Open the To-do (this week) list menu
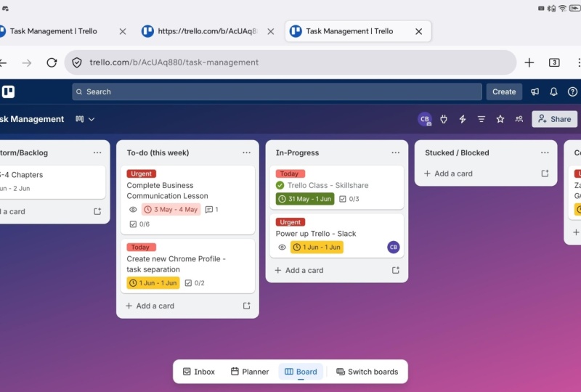The width and height of the screenshot is (581, 392). [x=246, y=152]
